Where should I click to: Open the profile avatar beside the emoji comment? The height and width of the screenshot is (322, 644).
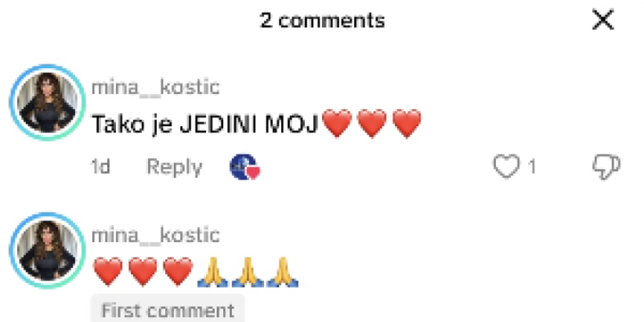click(x=48, y=250)
